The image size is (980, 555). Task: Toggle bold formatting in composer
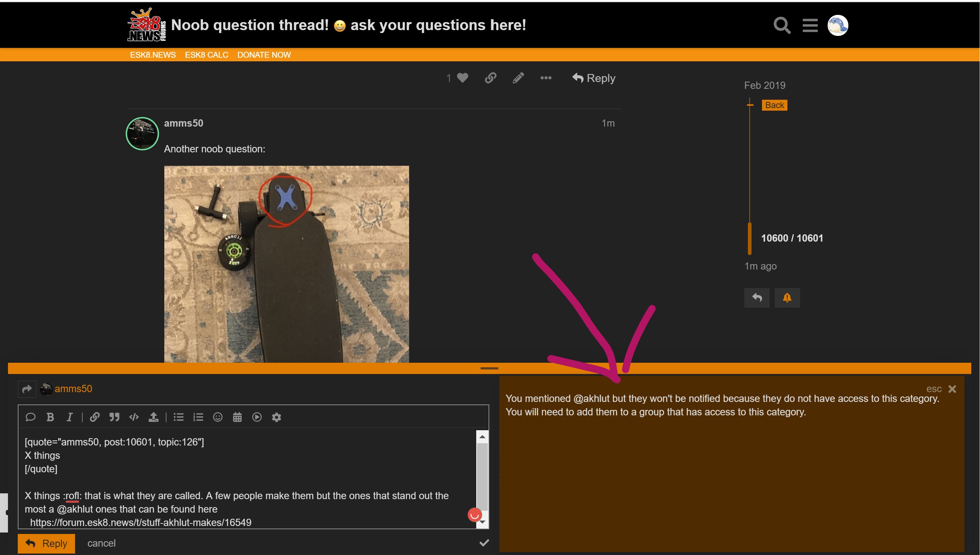tap(50, 417)
